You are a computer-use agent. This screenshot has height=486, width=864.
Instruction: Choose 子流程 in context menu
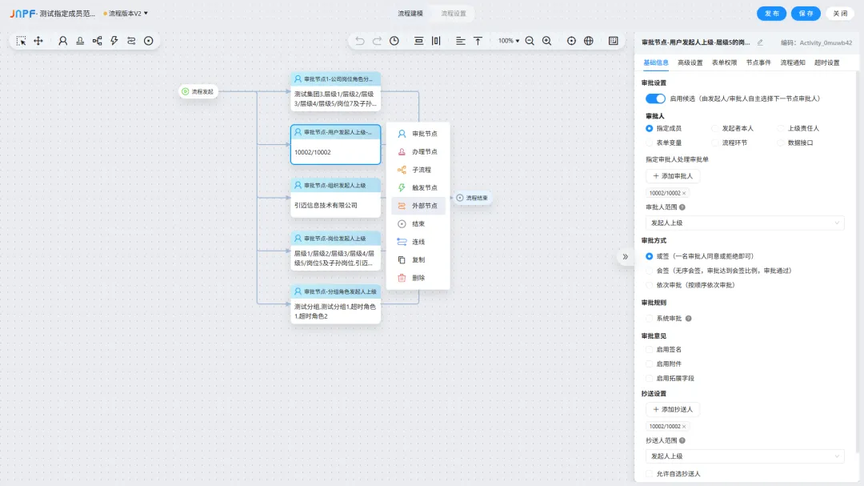click(418, 170)
